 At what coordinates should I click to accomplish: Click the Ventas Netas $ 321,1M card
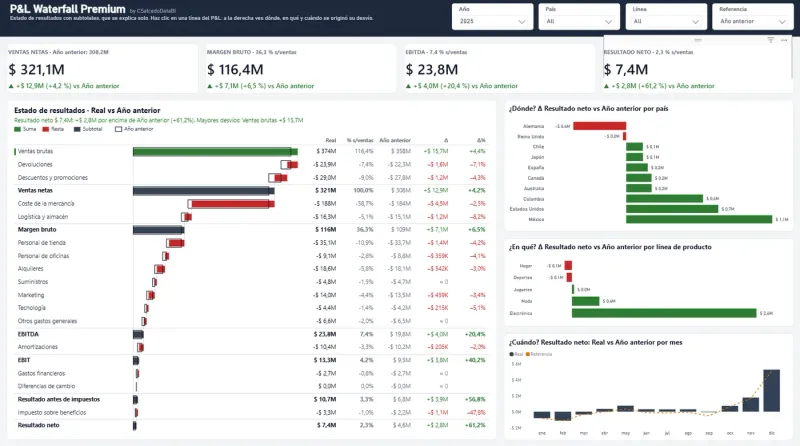pyautogui.click(x=103, y=68)
